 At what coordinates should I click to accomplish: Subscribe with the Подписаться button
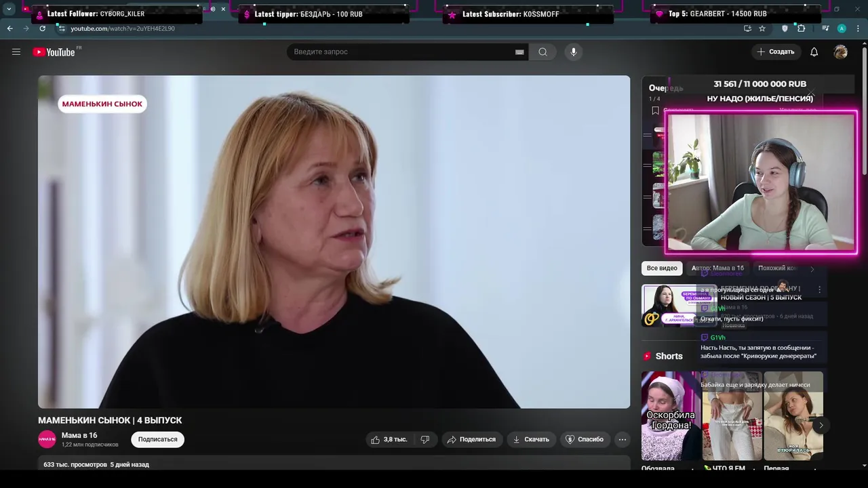pyautogui.click(x=158, y=439)
